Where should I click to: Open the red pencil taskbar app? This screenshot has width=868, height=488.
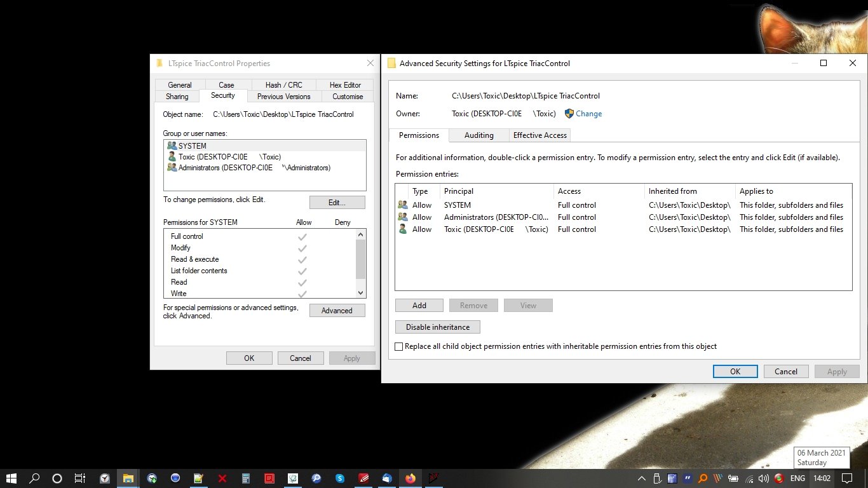pyautogui.click(x=363, y=478)
